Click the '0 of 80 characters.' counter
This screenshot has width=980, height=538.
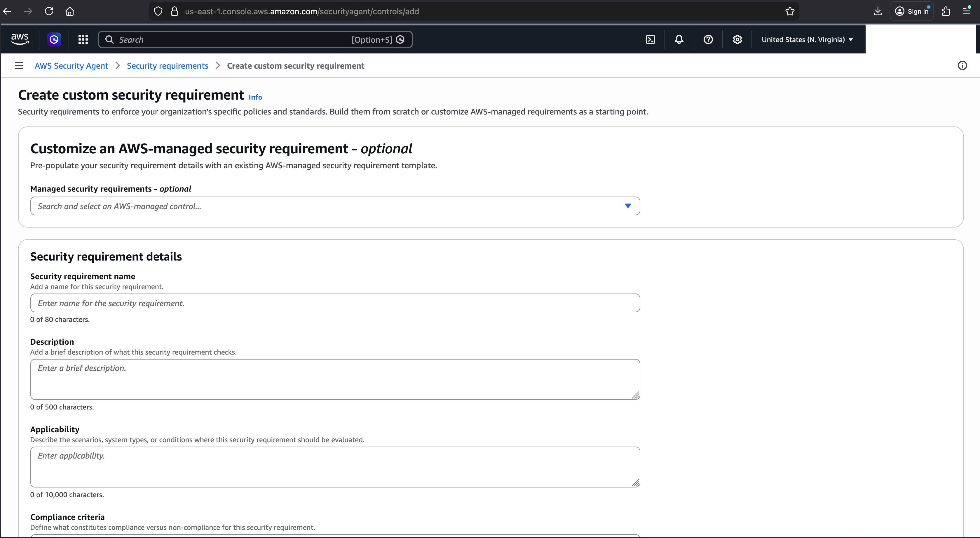pos(60,320)
